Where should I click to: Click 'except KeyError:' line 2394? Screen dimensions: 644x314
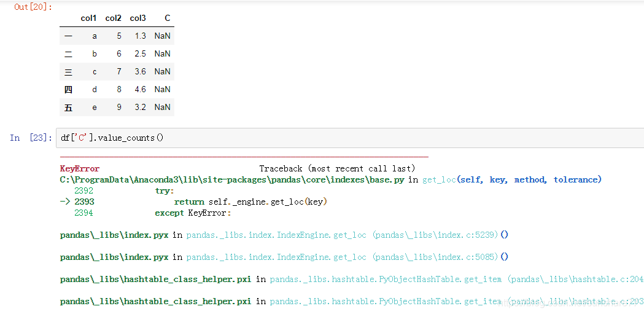tap(193, 213)
